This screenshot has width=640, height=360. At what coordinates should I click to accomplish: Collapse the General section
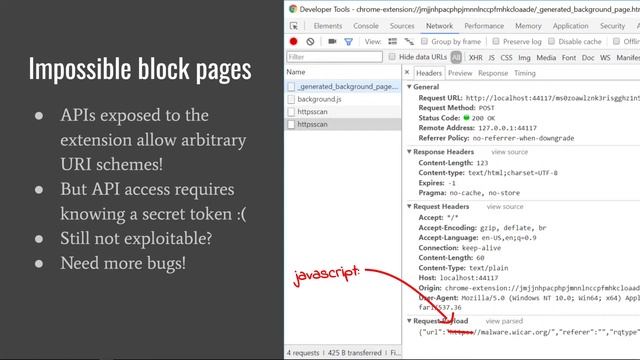coord(409,87)
